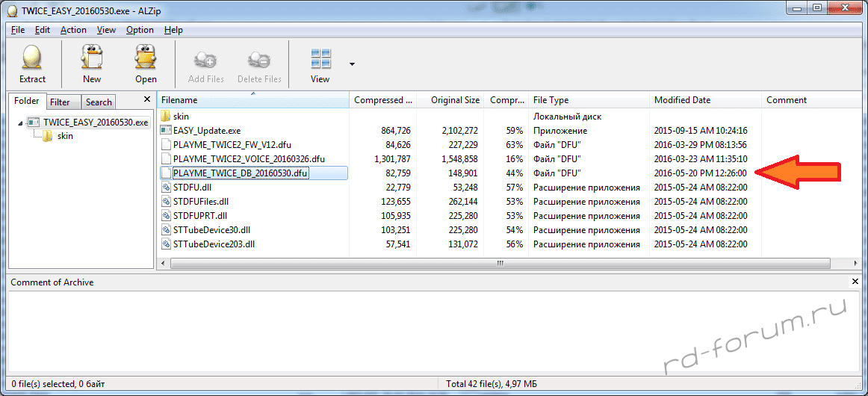Image resolution: width=868 pixels, height=396 pixels.
Task: Sort by Modified Date column header
Action: click(x=682, y=100)
